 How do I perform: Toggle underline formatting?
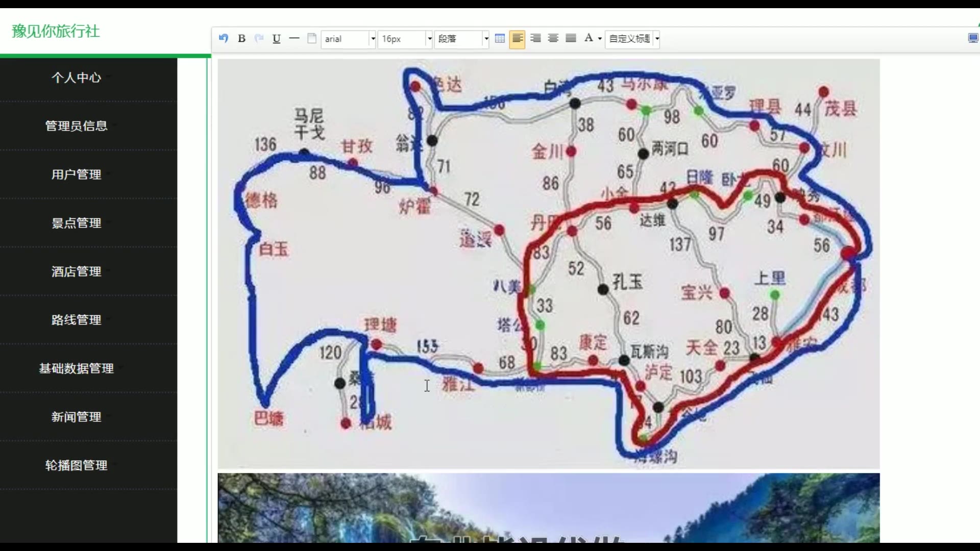point(277,38)
